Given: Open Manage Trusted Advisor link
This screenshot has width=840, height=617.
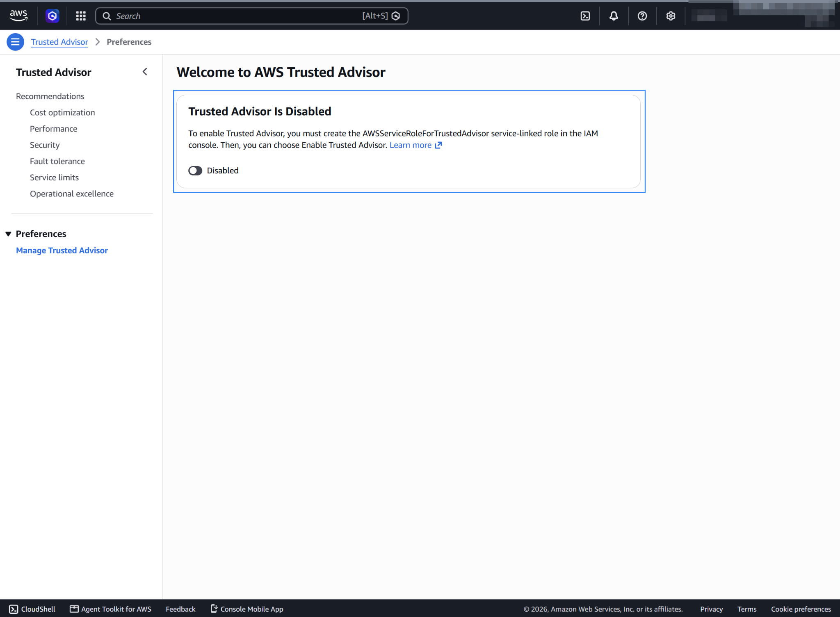Looking at the screenshot, I should (62, 250).
